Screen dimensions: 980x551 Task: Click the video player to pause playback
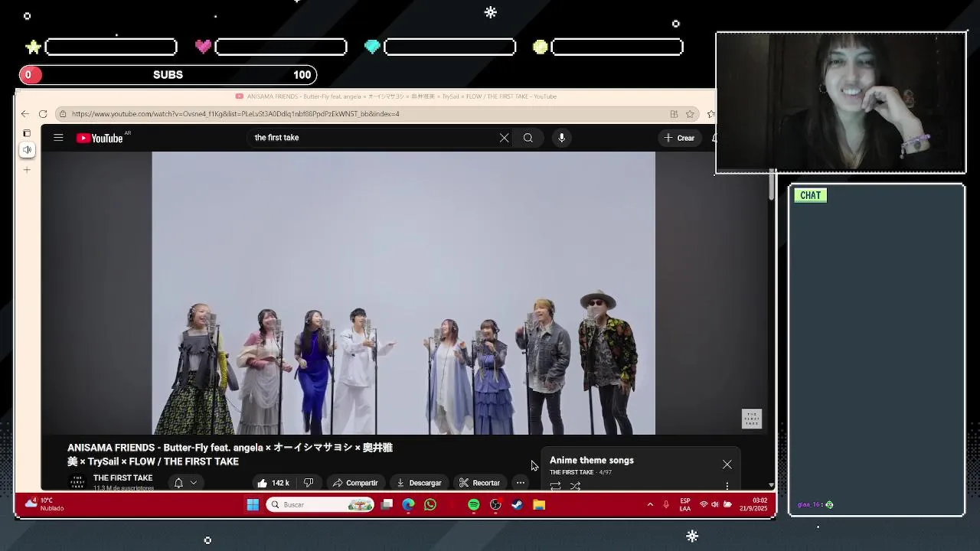tap(403, 292)
